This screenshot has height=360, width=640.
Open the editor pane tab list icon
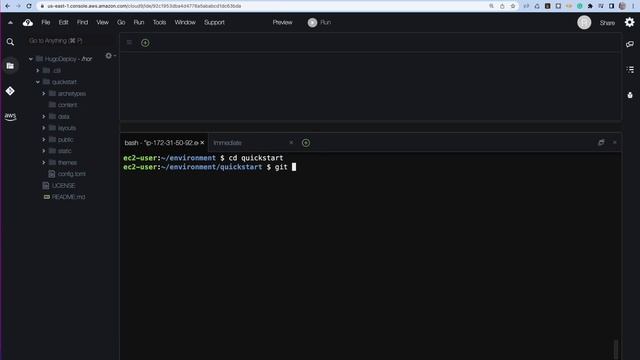[129, 42]
